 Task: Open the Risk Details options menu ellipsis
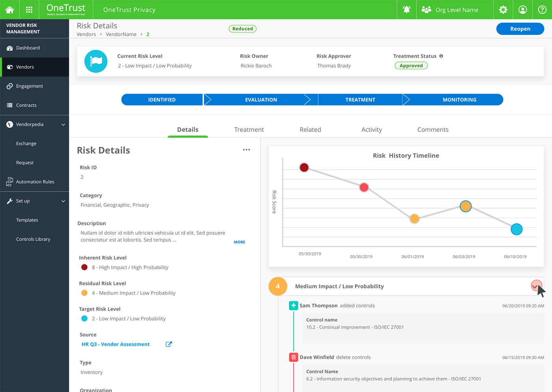coord(246,150)
